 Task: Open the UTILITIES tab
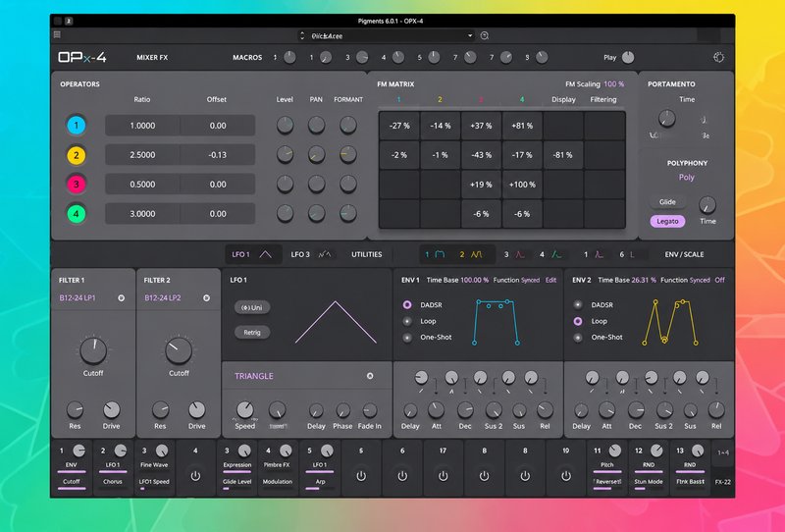[x=366, y=254]
